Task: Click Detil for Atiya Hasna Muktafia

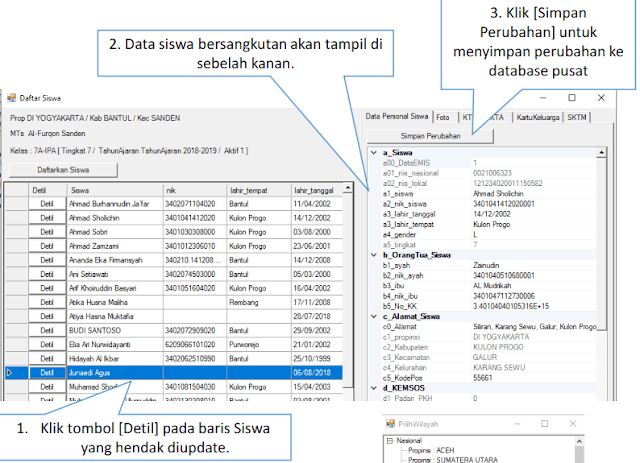Action: (47, 316)
